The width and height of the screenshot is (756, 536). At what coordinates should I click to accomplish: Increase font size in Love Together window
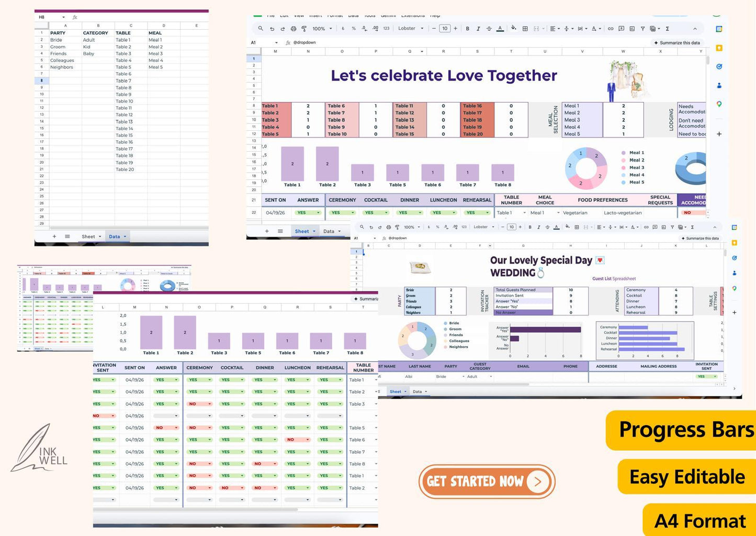(x=455, y=29)
